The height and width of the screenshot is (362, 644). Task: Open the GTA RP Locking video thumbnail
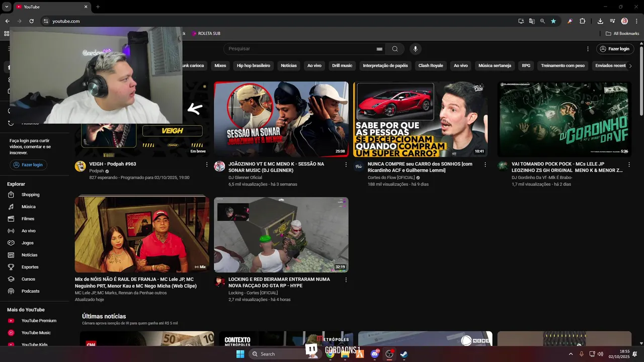pos(281,235)
